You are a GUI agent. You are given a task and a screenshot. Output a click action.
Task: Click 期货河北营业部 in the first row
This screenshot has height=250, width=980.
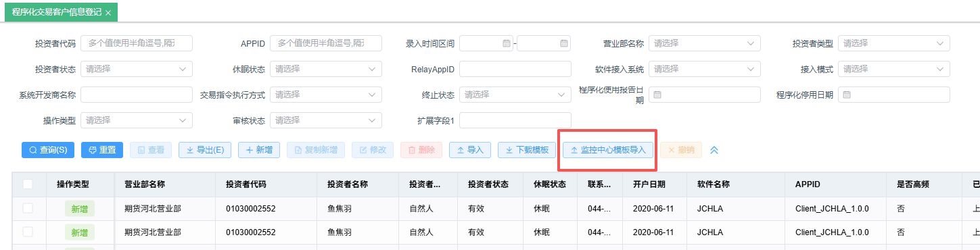153,208
